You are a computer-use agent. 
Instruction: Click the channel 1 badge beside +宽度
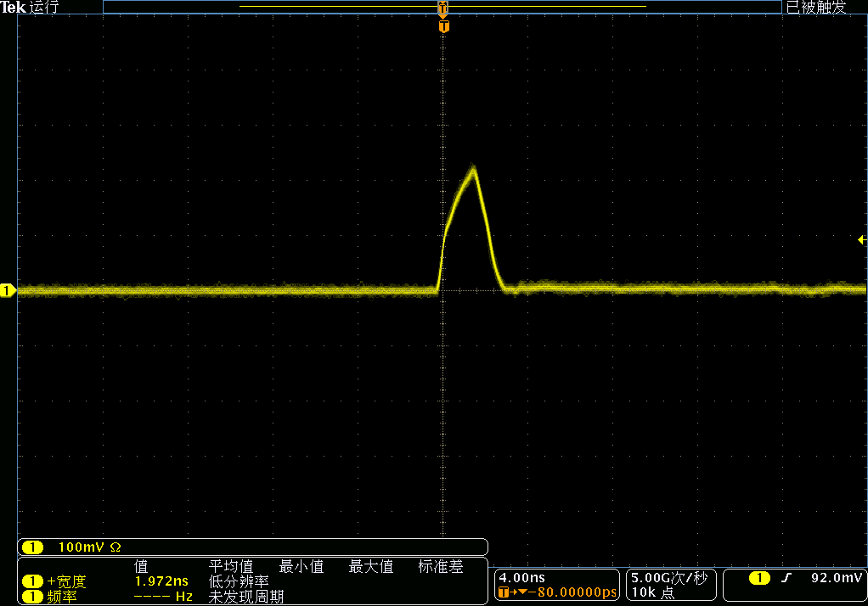pyautogui.click(x=32, y=581)
